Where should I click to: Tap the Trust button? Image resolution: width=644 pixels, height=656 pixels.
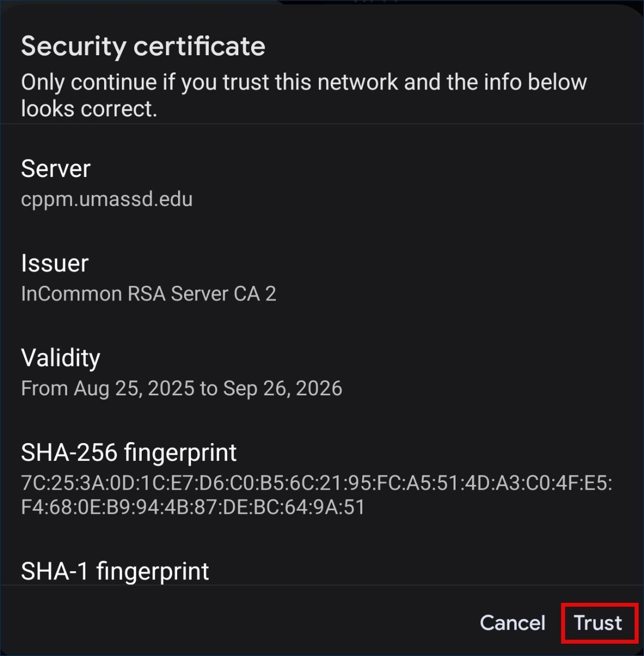pos(598,623)
